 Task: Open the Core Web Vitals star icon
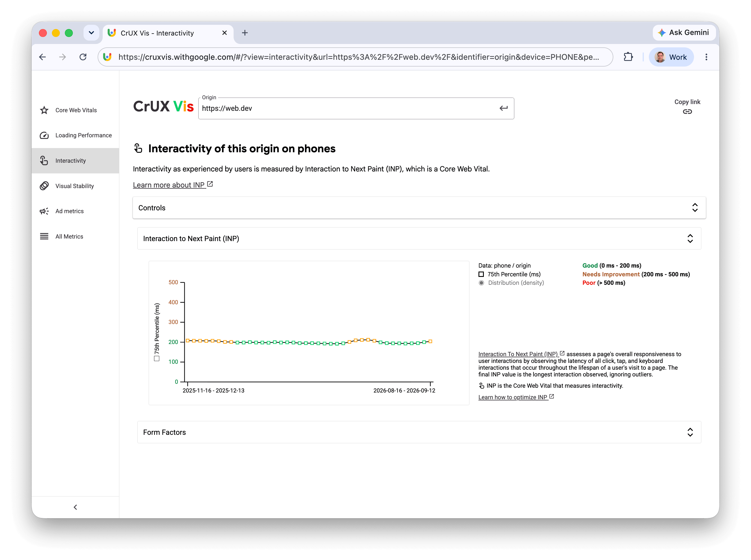[x=44, y=110]
